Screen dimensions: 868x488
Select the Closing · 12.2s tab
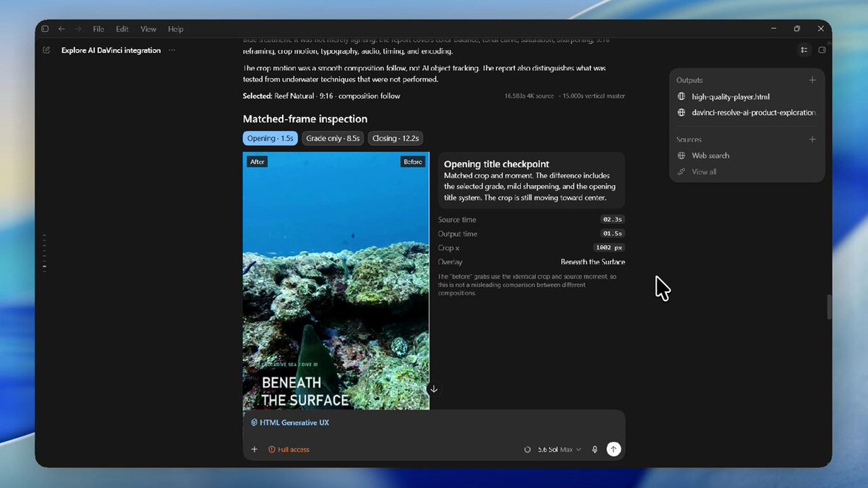point(396,138)
